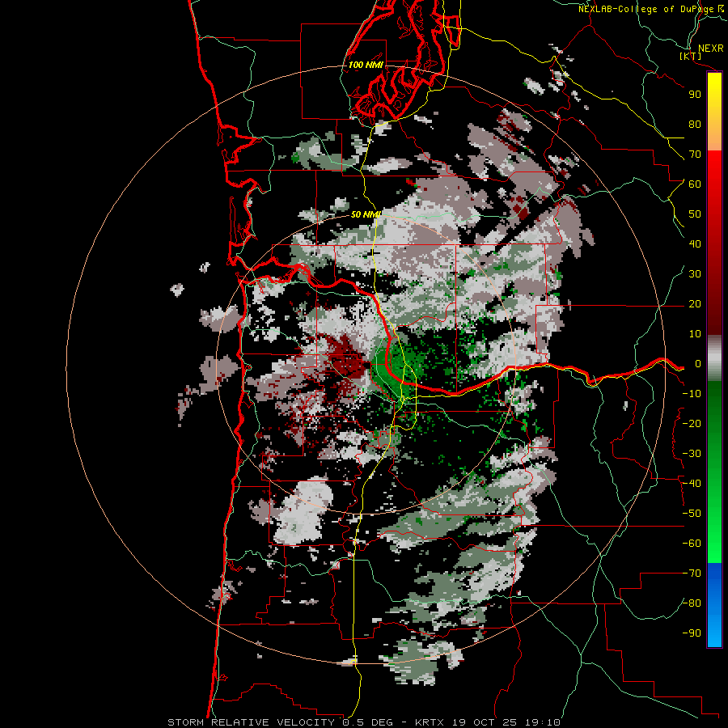Select the gray zero-velocity segment of the color bar

[x=714, y=358]
